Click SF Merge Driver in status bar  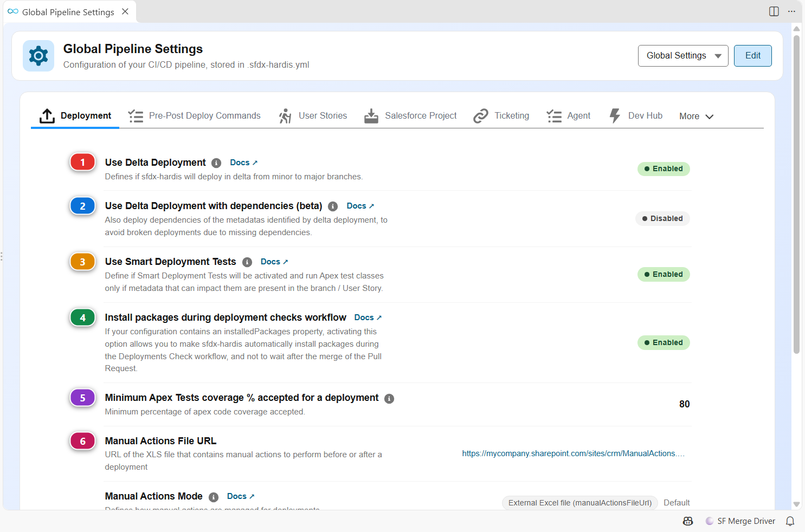click(740, 521)
